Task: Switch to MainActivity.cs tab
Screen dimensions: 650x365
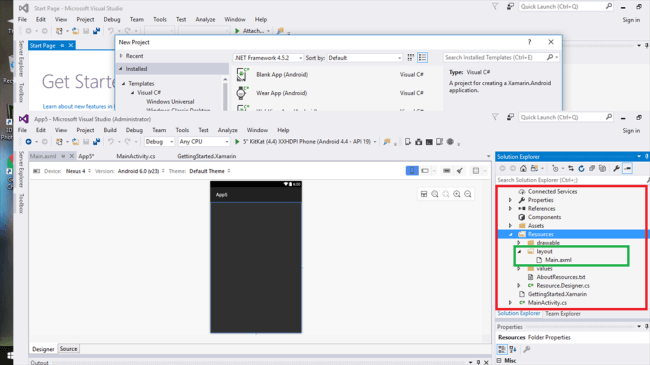Action: point(136,156)
